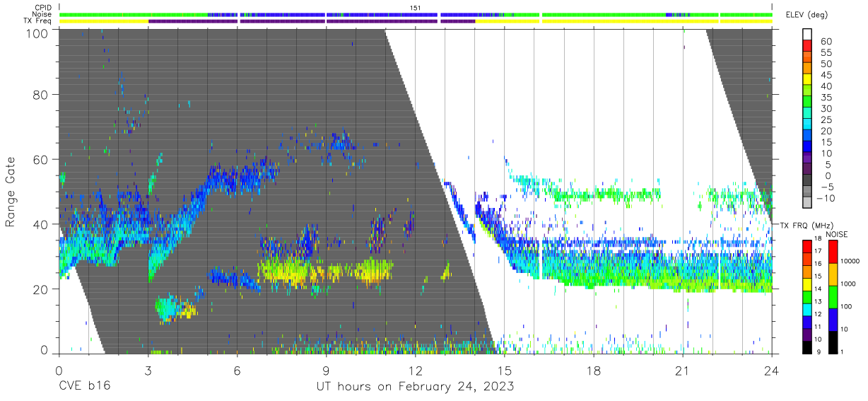This screenshot has height=401, width=868.
Task: Click the '55' label on elevation scale
Action: coord(826,53)
